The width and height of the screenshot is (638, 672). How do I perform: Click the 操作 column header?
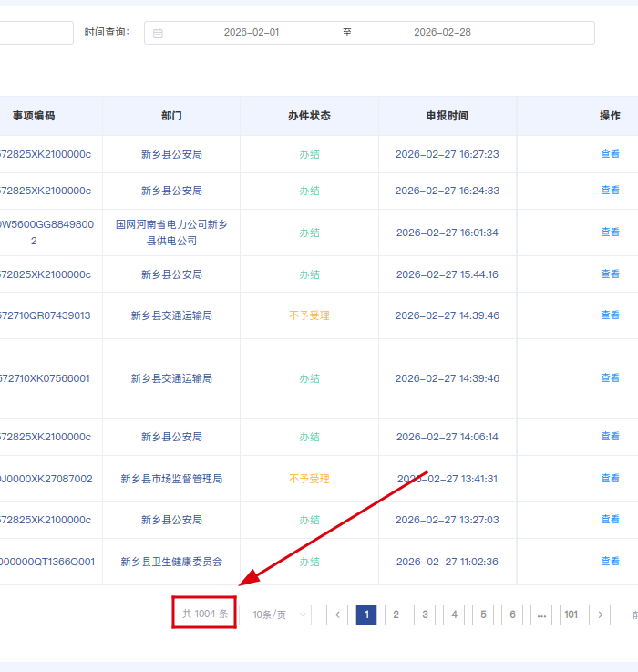pyautogui.click(x=610, y=116)
